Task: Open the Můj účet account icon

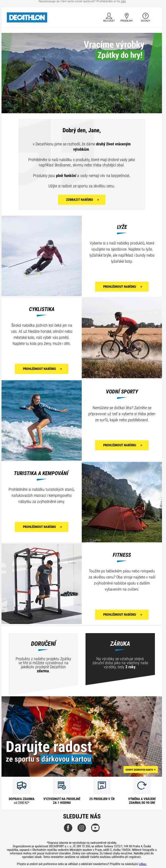Action: (109, 16)
